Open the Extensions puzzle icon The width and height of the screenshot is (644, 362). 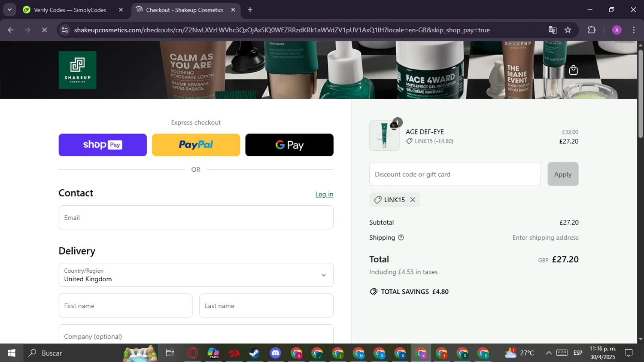[x=592, y=30]
